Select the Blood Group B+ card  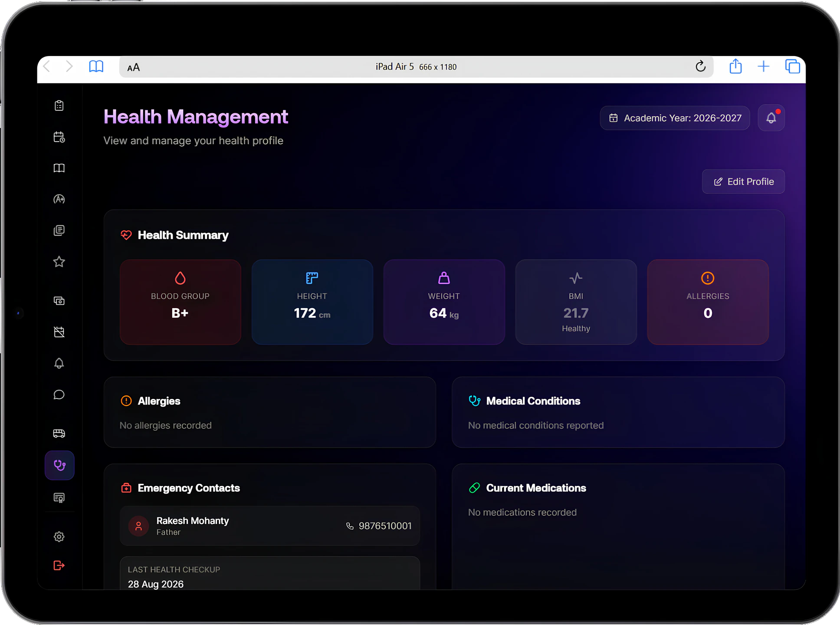(180, 302)
